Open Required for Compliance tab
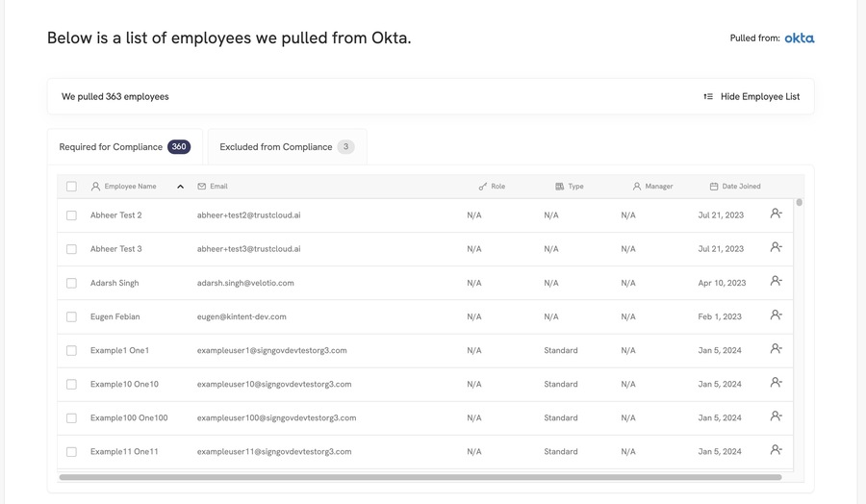866x504 pixels. click(125, 147)
